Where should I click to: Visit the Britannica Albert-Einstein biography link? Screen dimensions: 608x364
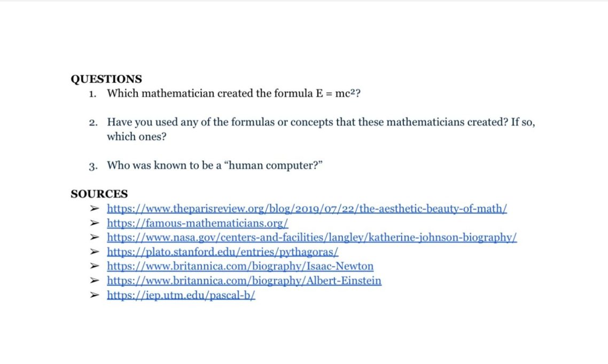(x=244, y=281)
